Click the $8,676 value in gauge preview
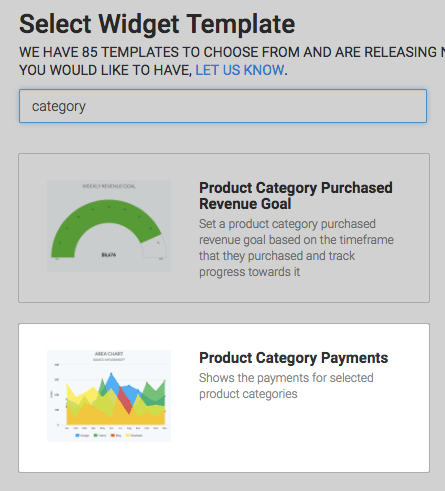This screenshot has height=491, width=445. tap(109, 255)
